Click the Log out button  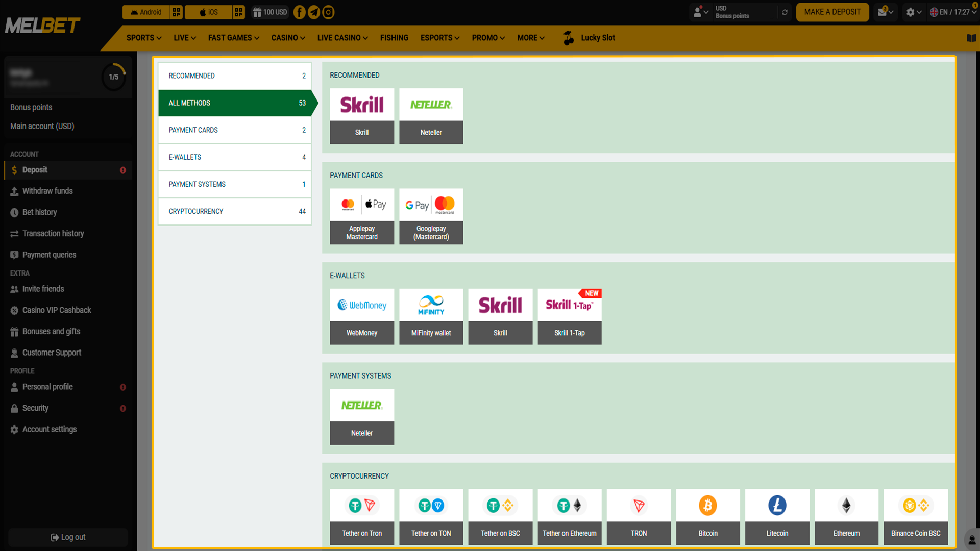point(68,537)
